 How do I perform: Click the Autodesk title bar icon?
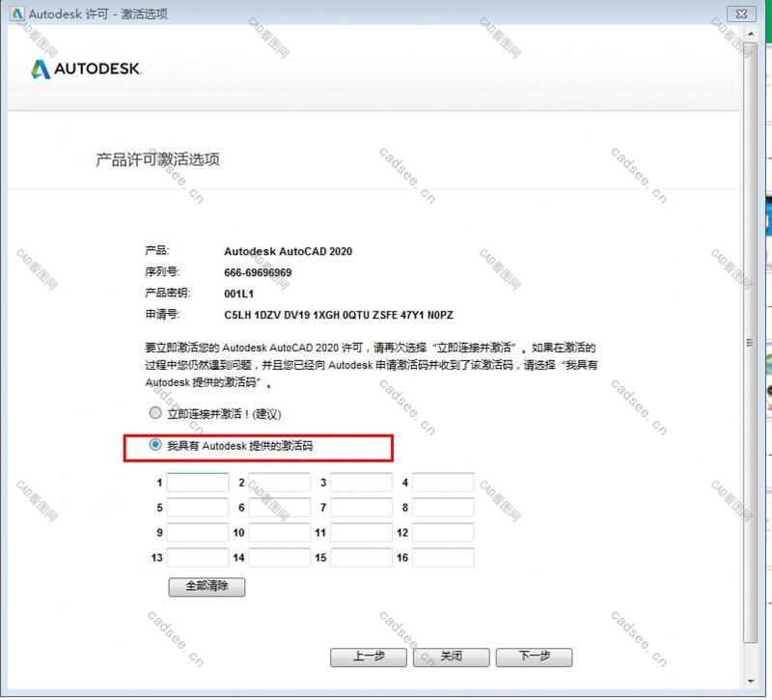[x=16, y=14]
